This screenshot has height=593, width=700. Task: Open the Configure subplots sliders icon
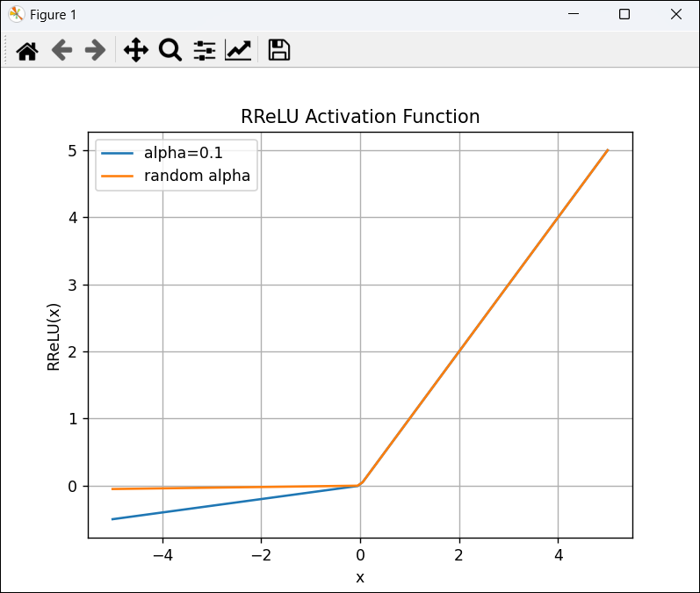(x=205, y=50)
